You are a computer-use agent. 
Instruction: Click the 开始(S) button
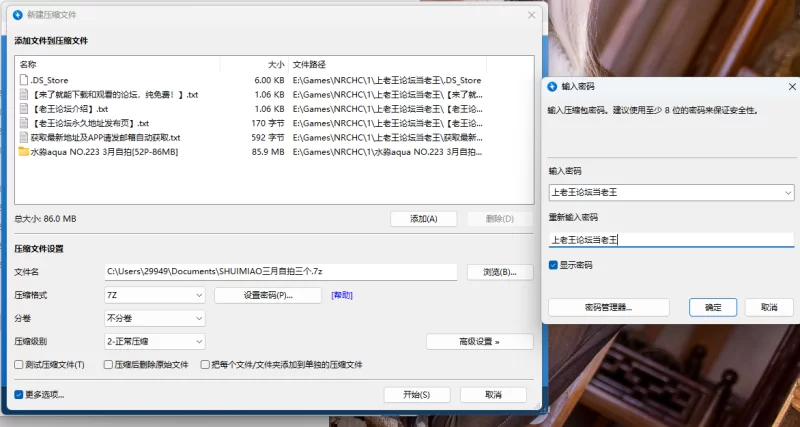tap(417, 395)
